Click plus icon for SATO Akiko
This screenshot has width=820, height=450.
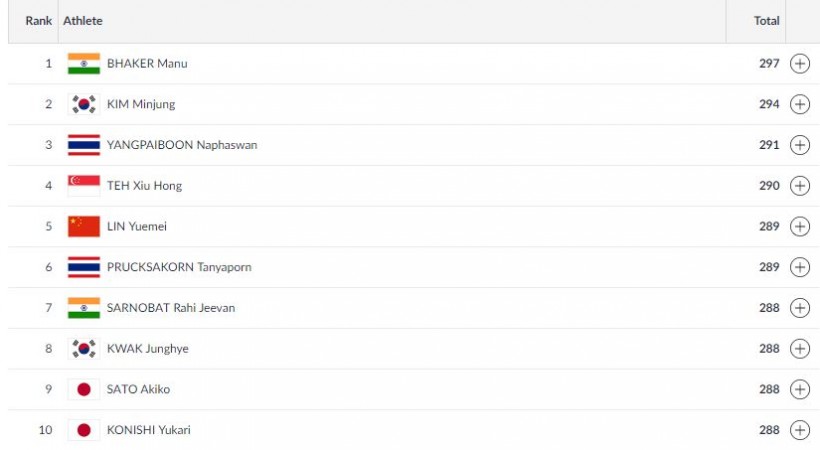click(800, 389)
